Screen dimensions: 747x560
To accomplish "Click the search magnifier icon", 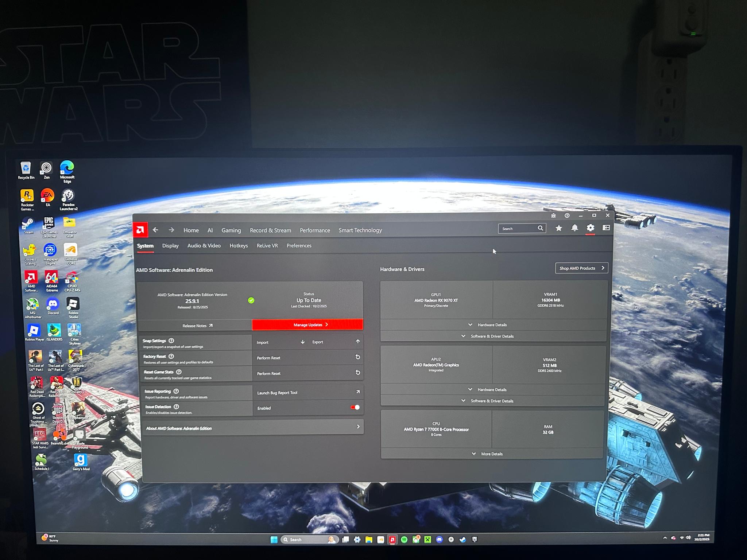I will pyautogui.click(x=540, y=228).
